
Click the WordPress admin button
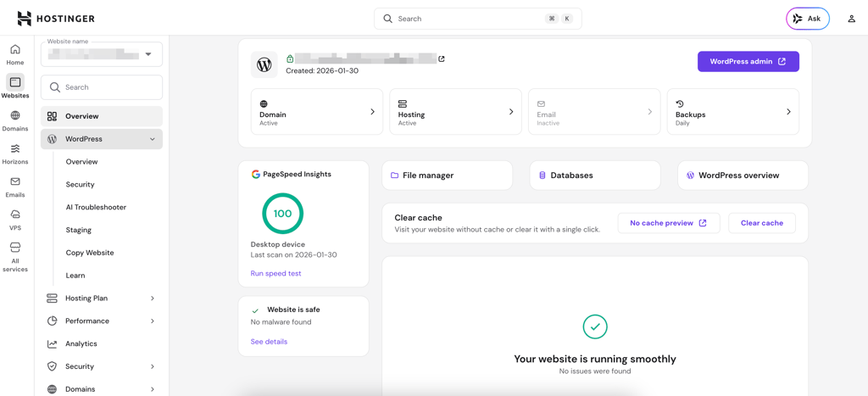[x=748, y=61]
